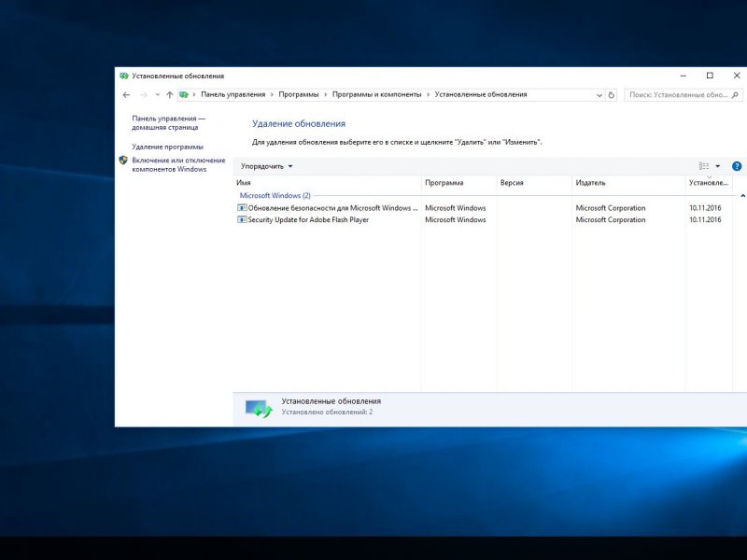Image resolution: width=747 pixels, height=560 pixels.
Task: Go up one level with up arrow
Action: pyautogui.click(x=170, y=95)
